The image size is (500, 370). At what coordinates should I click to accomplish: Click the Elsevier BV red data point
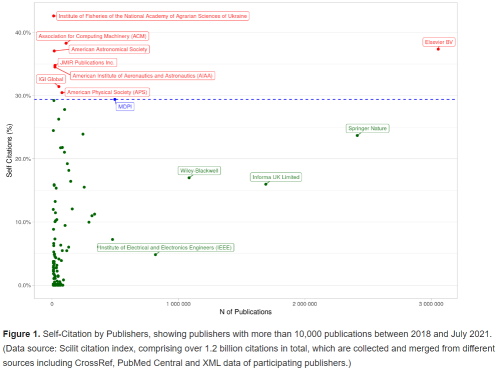pyautogui.click(x=438, y=49)
